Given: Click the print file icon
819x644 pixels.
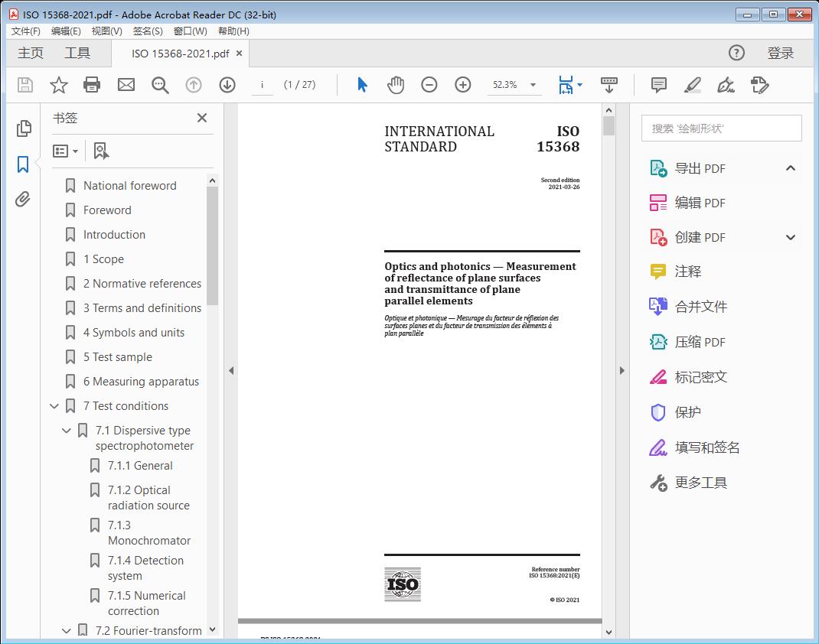Looking at the screenshot, I should (92, 85).
